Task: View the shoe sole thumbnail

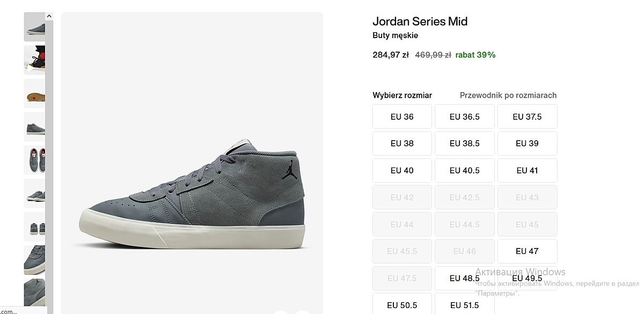Action: [x=34, y=93]
